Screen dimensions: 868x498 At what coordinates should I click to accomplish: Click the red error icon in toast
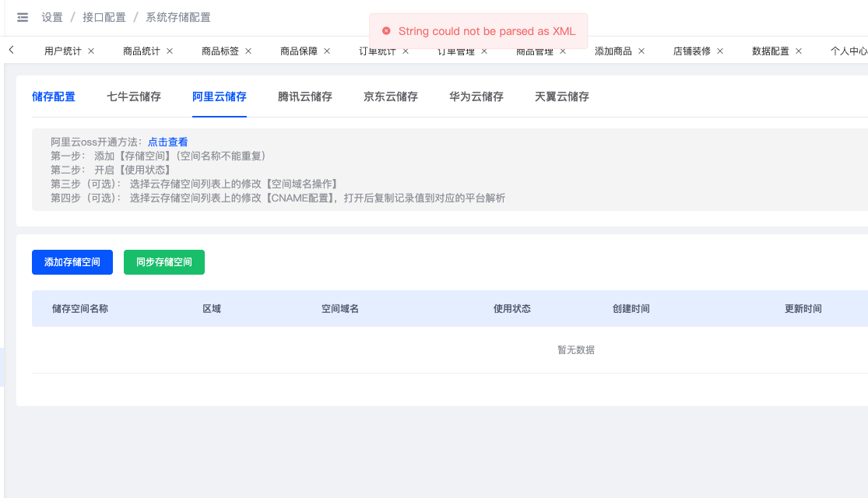point(386,31)
